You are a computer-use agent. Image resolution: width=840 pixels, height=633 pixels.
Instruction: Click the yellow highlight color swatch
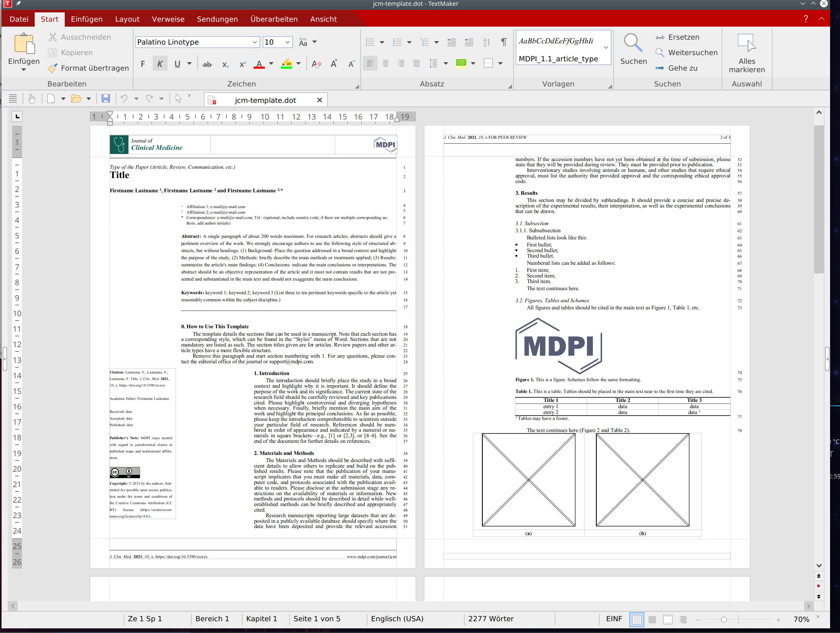(287, 64)
